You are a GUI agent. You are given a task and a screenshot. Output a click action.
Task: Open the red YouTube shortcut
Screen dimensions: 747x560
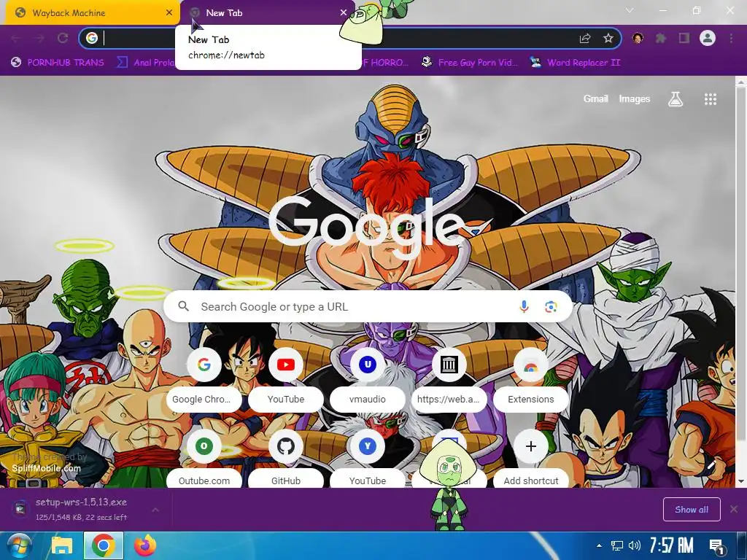[286, 380]
